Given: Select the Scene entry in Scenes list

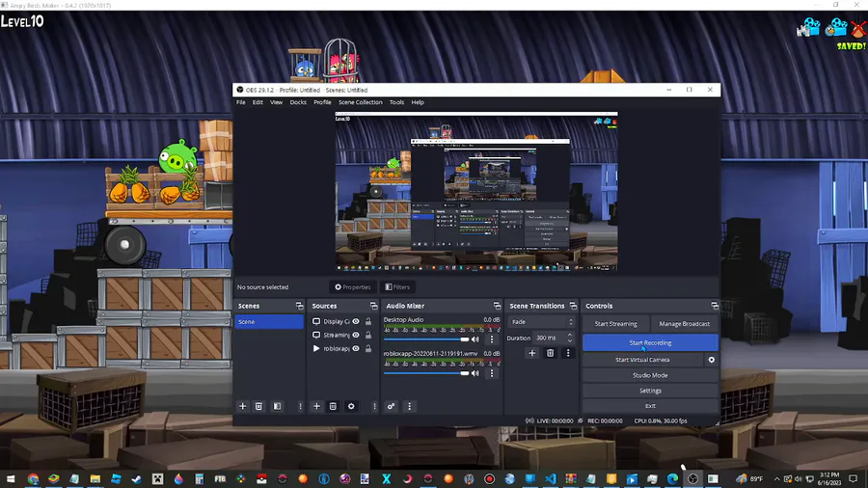Looking at the screenshot, I should [x=269, y=321].
